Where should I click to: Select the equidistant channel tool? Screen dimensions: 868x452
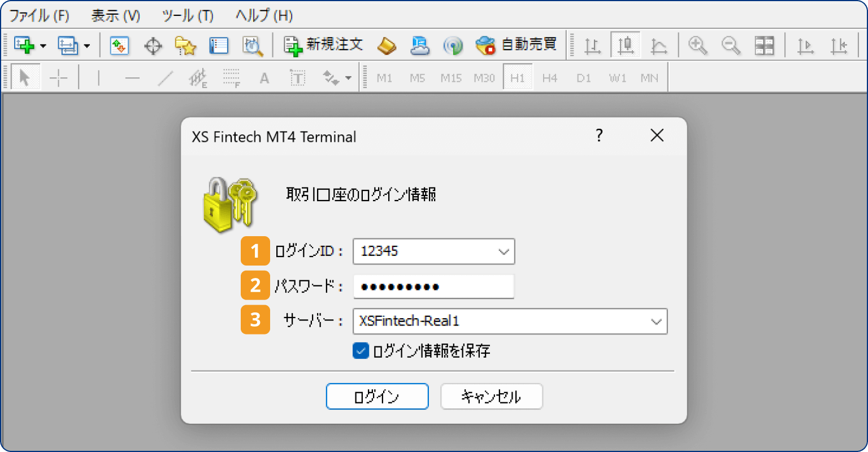coord(198,78)
